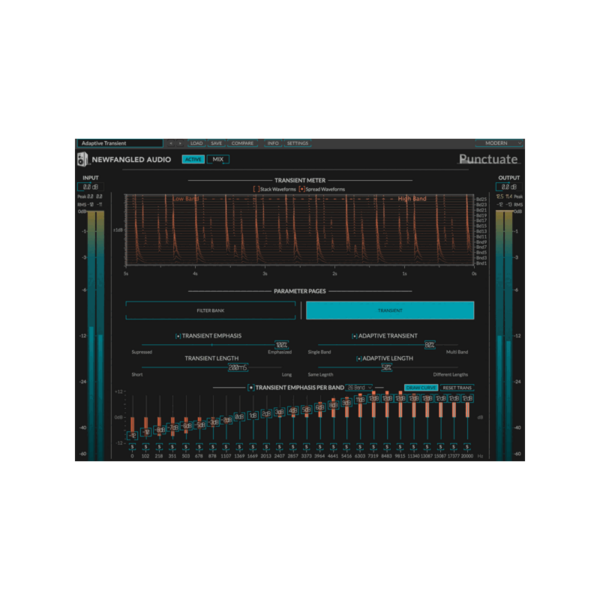Solo the 15087 Hz band
600x600 pixels.
(x=440, y=447)
